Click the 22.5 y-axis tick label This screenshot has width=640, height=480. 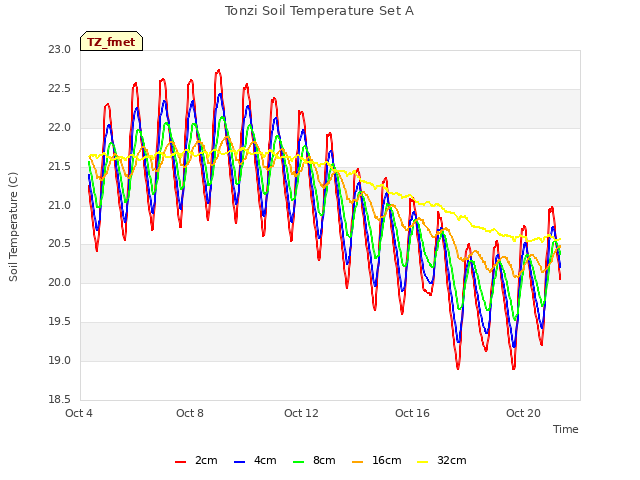pos(59,89)
